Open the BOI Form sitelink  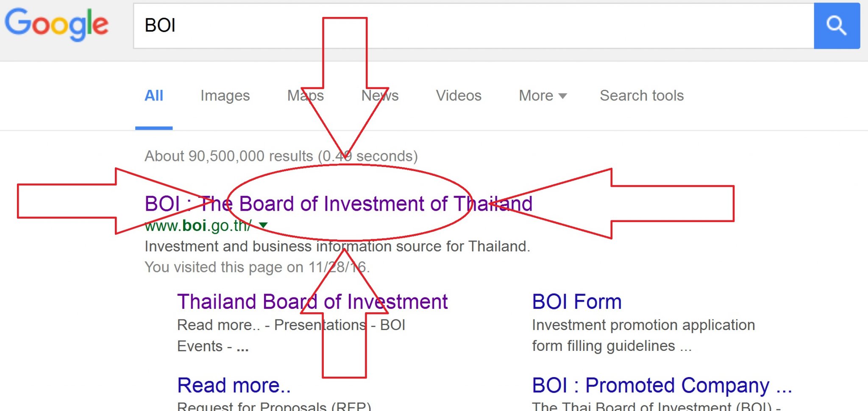coord(577,302)
